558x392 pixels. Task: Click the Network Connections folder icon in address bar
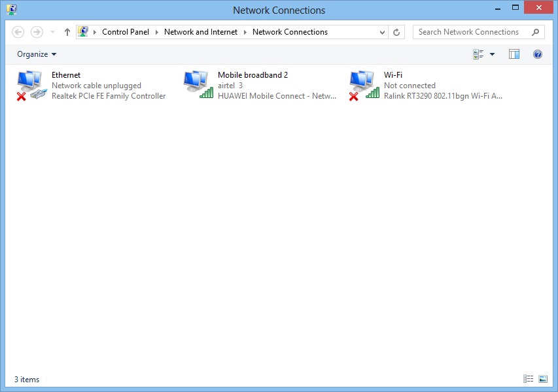coord(83,31)
